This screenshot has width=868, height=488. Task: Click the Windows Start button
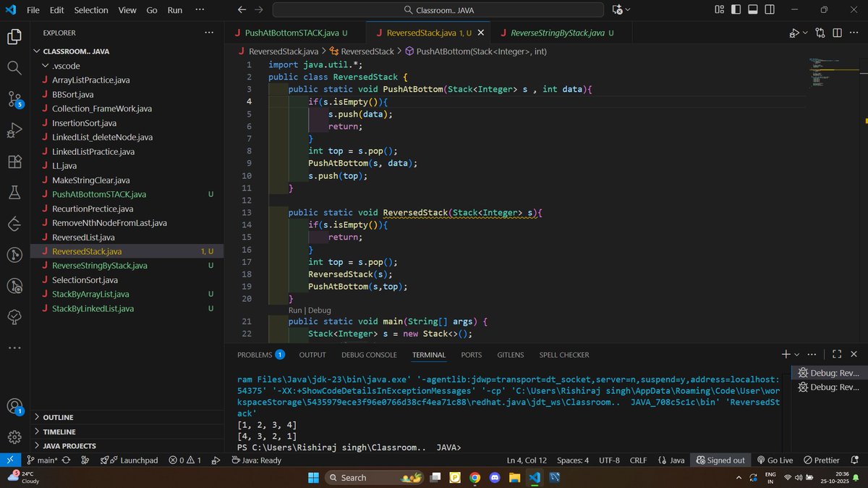[313, 478]
